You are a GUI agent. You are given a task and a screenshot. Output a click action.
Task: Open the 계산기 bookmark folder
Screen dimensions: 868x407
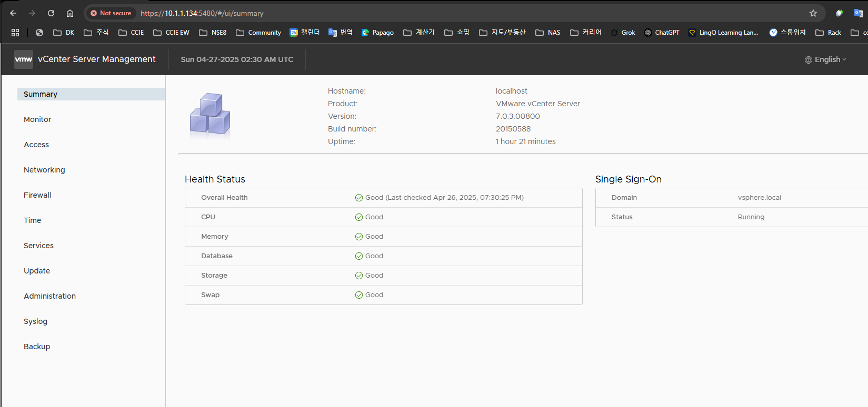[419, 33]
